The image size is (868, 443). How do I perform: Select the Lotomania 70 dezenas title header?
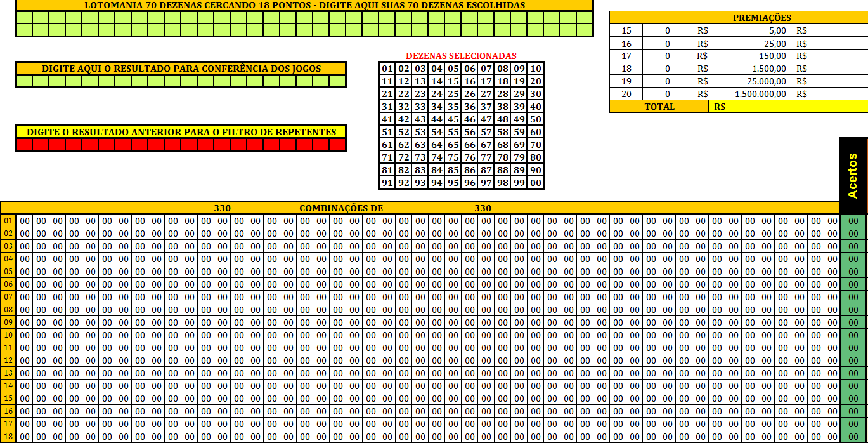[304, 5]
